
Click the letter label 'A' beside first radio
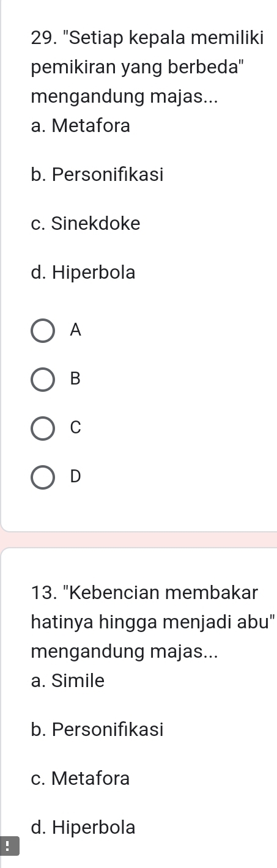pyautogui.click(x=75, y=331)
